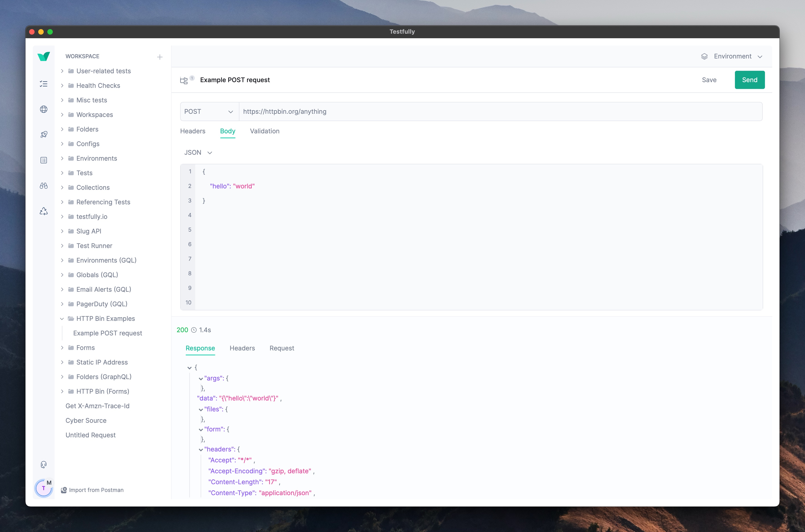The width and height of the screenshot is (805, 532).
Task: Expand the Misc tests folder
Action: [62, 100]
